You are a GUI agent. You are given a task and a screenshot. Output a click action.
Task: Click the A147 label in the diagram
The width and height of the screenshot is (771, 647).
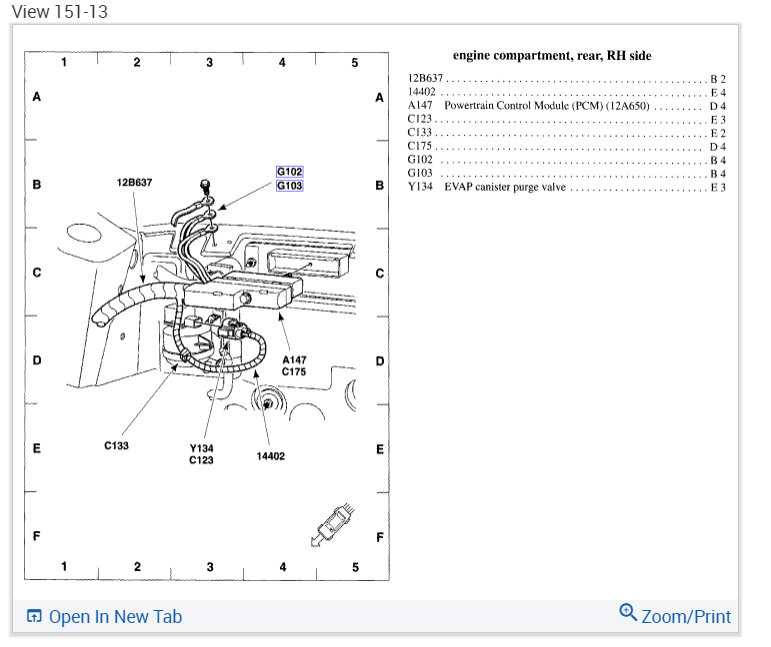point(294,360)
